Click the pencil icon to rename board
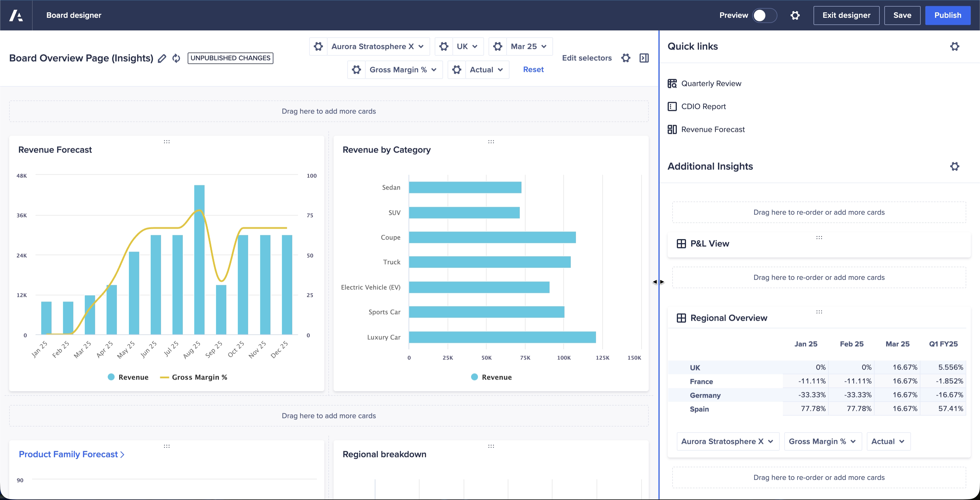Screen dimensions: 980x500 [x=162, y=58]
